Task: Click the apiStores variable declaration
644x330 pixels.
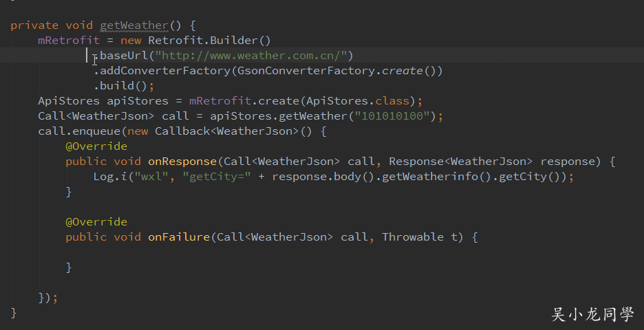Action: point(138,101)
